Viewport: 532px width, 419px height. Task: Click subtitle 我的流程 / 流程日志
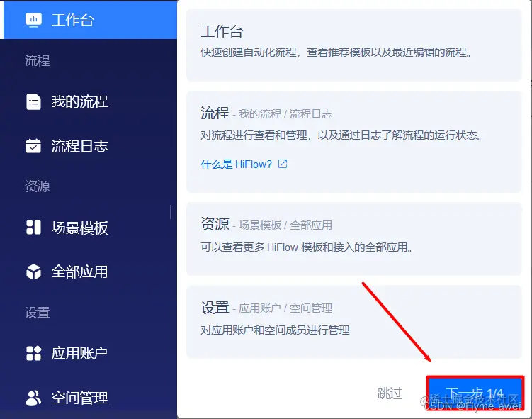285,114
